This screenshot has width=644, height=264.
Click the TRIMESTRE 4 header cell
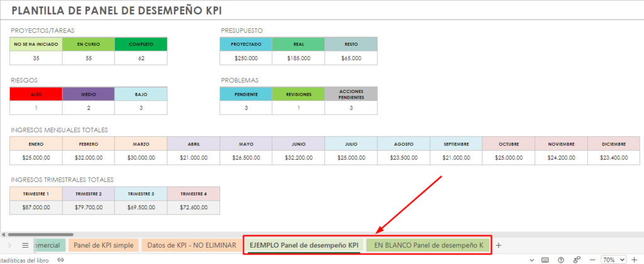194,194
